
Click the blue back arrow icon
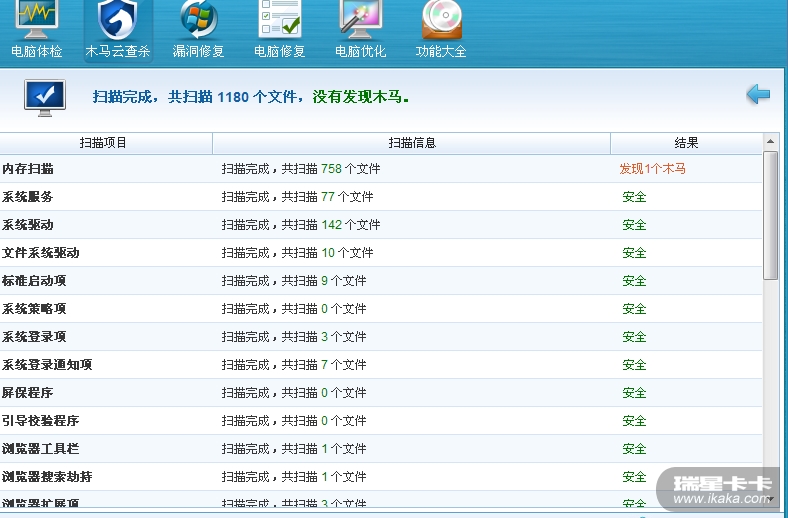point(758,95)
